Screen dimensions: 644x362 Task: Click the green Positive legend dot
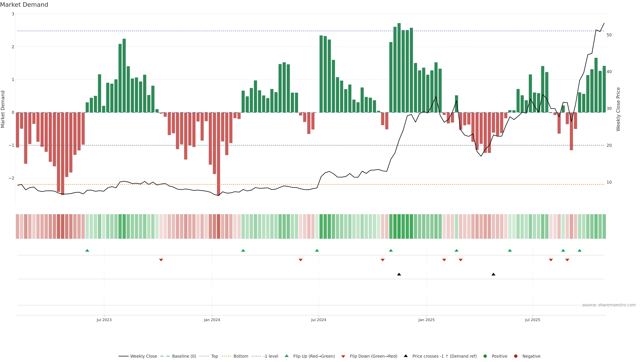click(x=485, y=356)
